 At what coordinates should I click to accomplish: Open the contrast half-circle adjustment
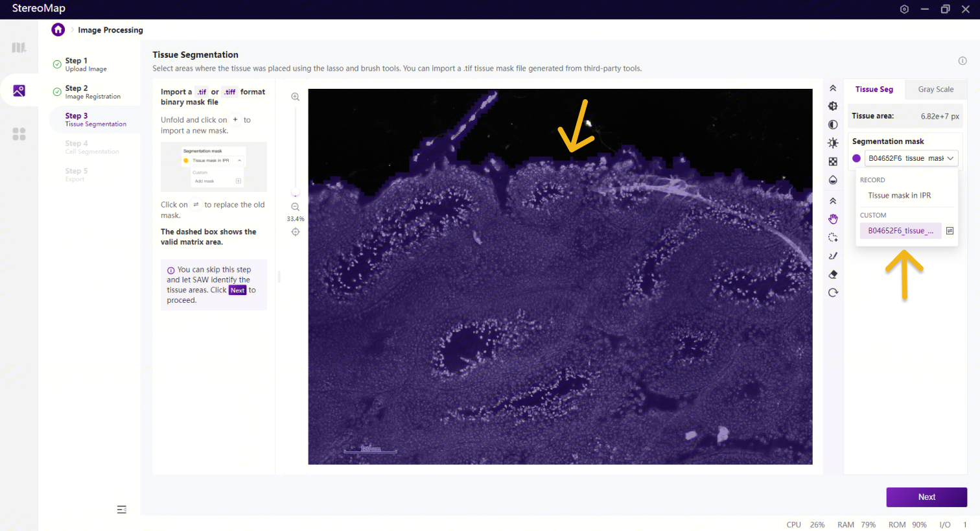click(833, 124)
